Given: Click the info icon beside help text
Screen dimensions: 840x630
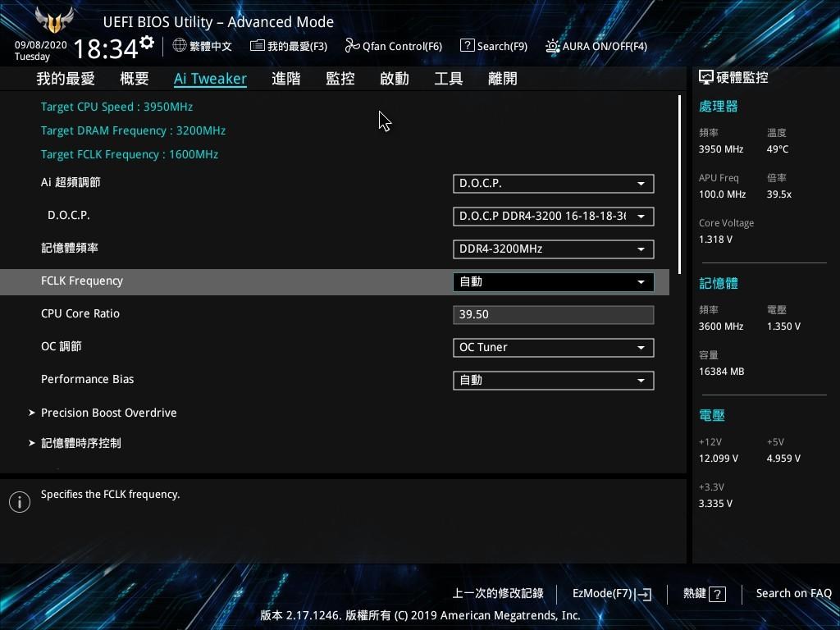Looking at the screenshot, I should click(20, 502).
